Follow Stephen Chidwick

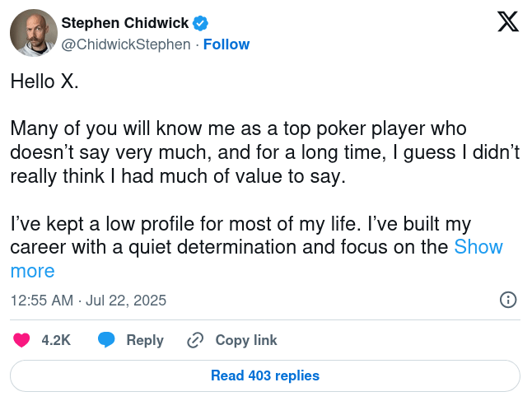coord(226,44)
